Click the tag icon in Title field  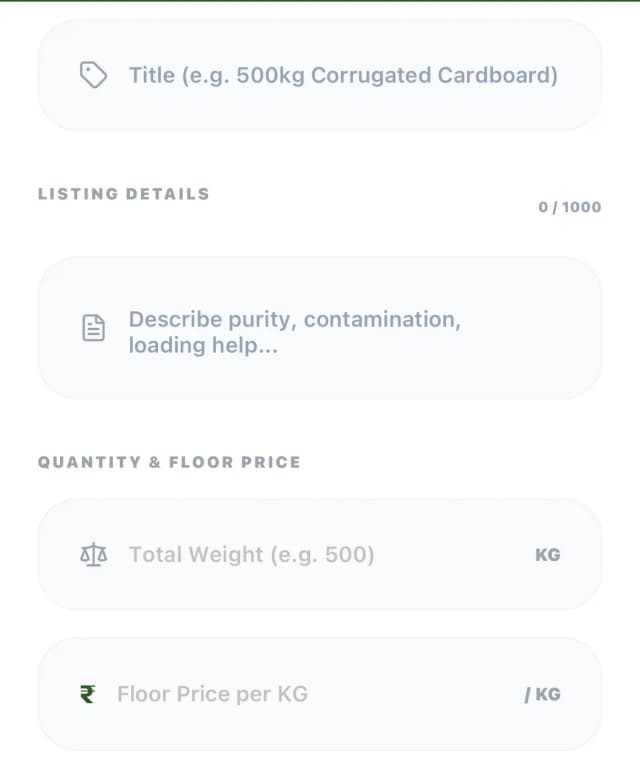pyautogui.click(x=93, y=75)
